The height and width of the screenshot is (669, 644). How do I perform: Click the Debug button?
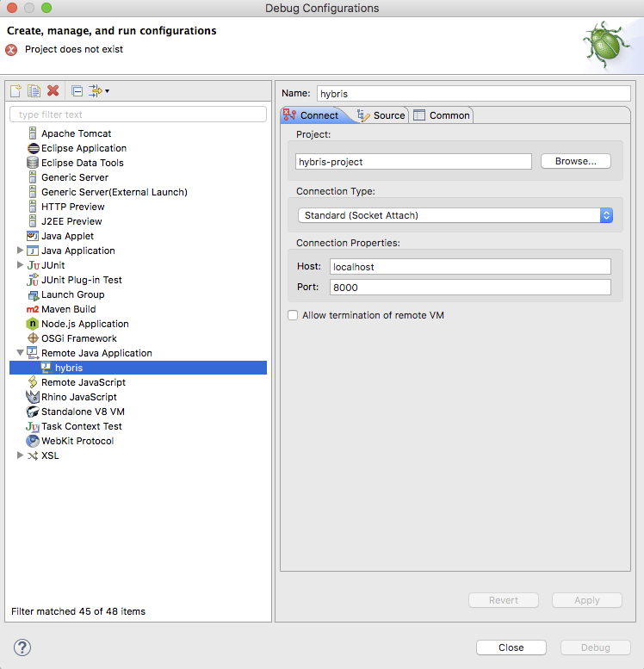[x=595, y=647]
